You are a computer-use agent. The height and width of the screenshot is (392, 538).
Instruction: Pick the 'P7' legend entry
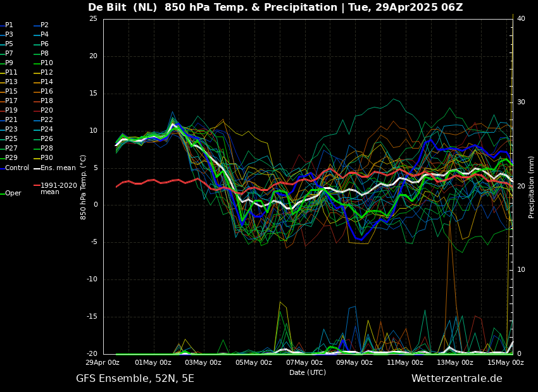9,54
